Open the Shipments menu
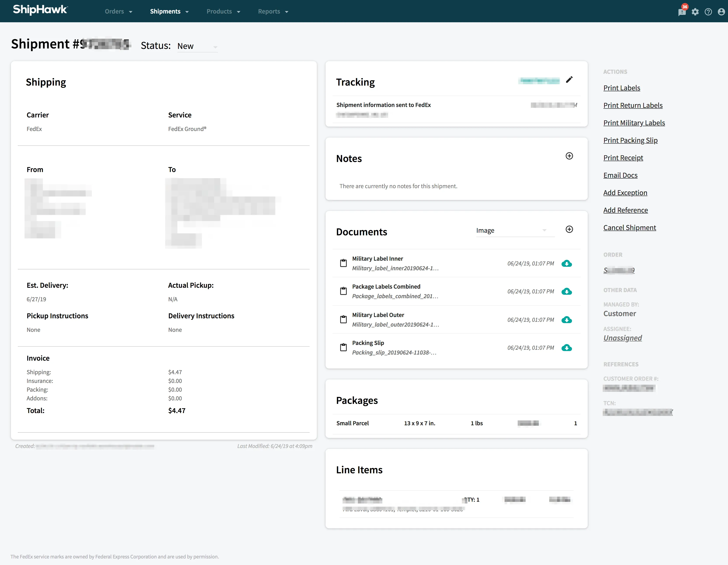This screenshot has width=728, height=565. click(x=169, y=12)
